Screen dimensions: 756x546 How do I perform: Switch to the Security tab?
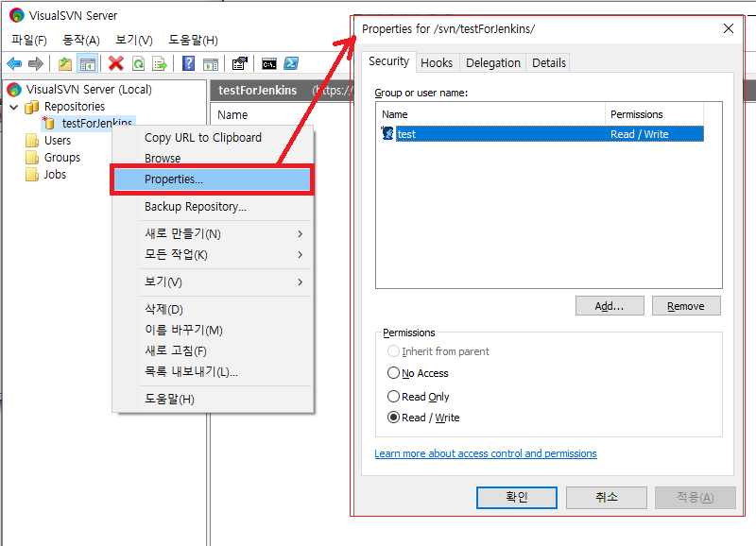388,61
